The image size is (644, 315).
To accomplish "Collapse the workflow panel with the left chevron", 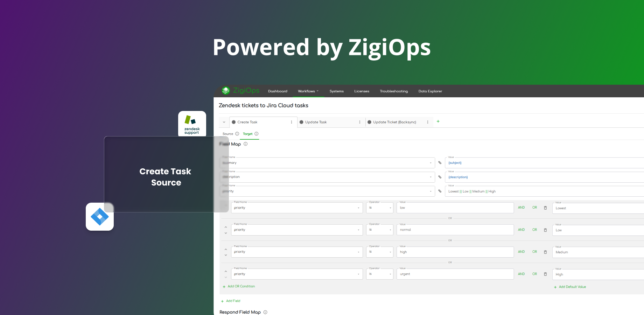I will click(x=224, y=122).
